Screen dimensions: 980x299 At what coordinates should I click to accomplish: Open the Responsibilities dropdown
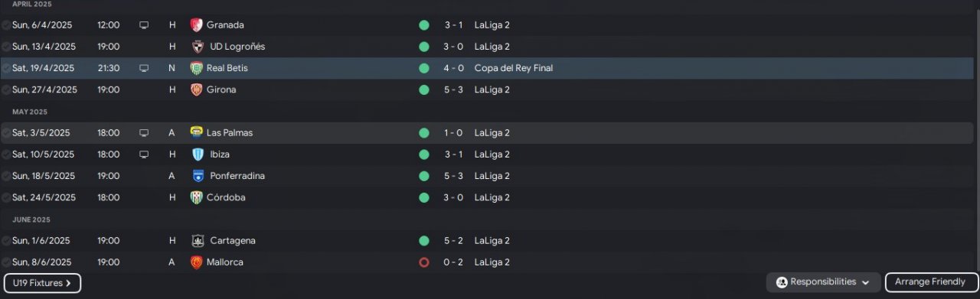pyautogui.click(x=823, y=282)
